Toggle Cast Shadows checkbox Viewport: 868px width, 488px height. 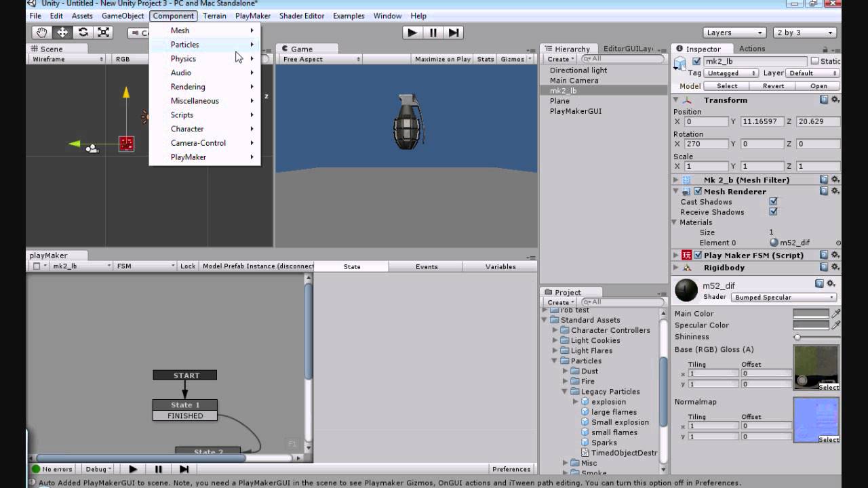pyautogui.click(x=773, y=201)
